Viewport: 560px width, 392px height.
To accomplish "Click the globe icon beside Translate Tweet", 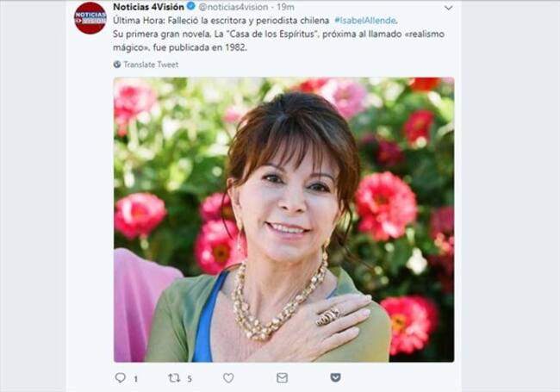I will (117, 65).
